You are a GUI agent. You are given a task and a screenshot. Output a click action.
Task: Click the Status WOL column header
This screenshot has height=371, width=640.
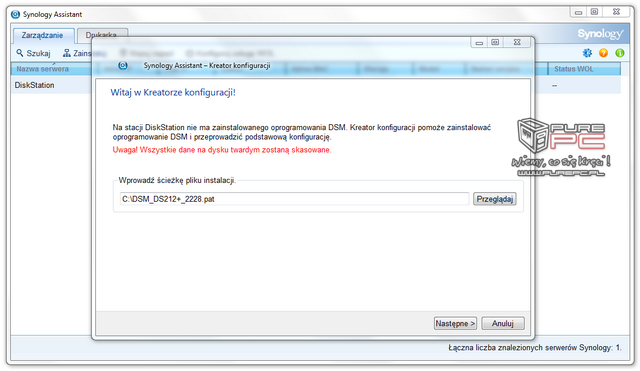[584, 69]
